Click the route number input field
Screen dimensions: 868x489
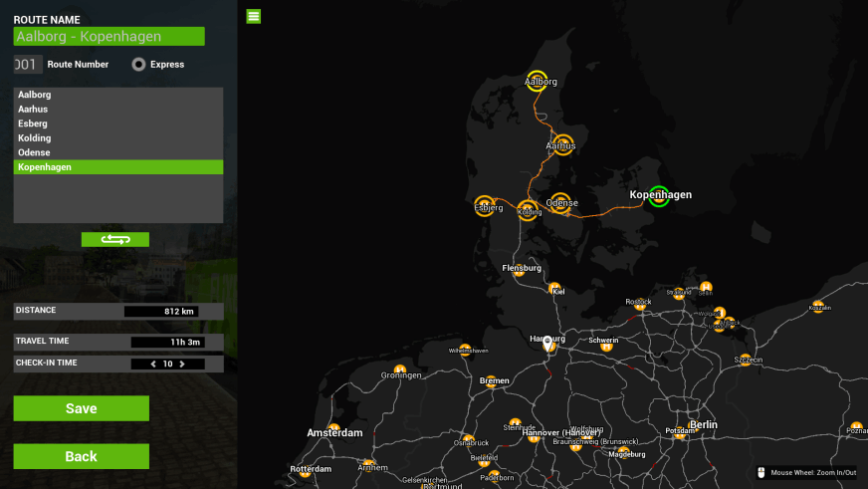[x=28, y=65]
